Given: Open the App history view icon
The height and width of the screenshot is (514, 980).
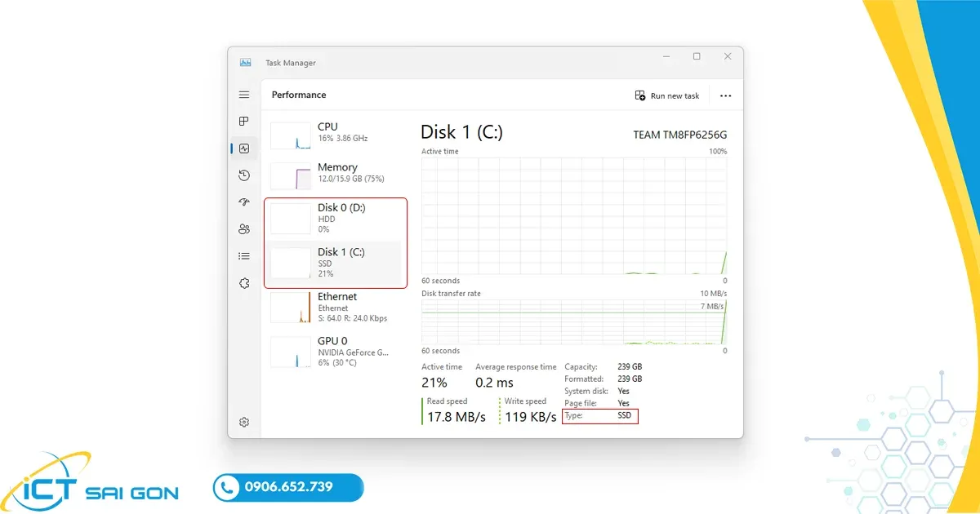Looking at the screenshot, I should (243, 175).
